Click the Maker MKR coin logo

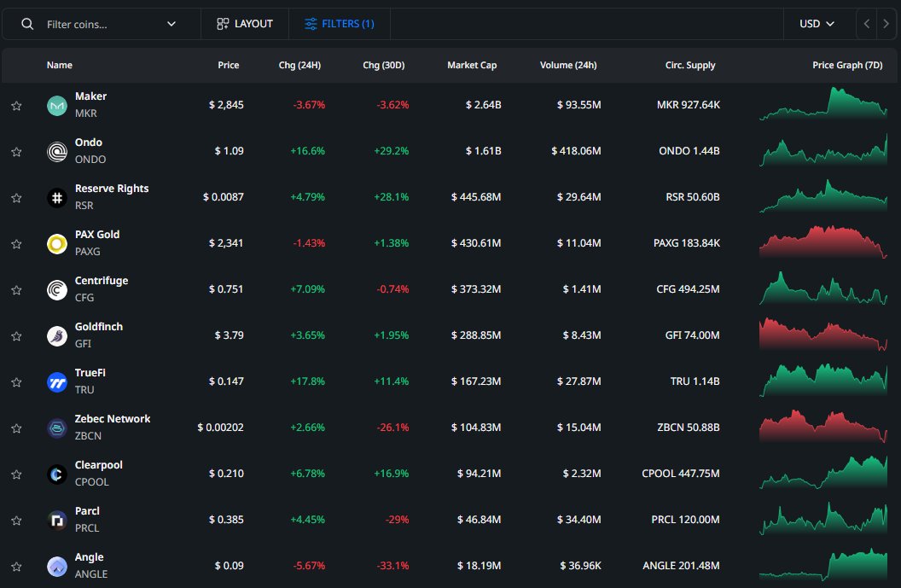coord(57,106)
